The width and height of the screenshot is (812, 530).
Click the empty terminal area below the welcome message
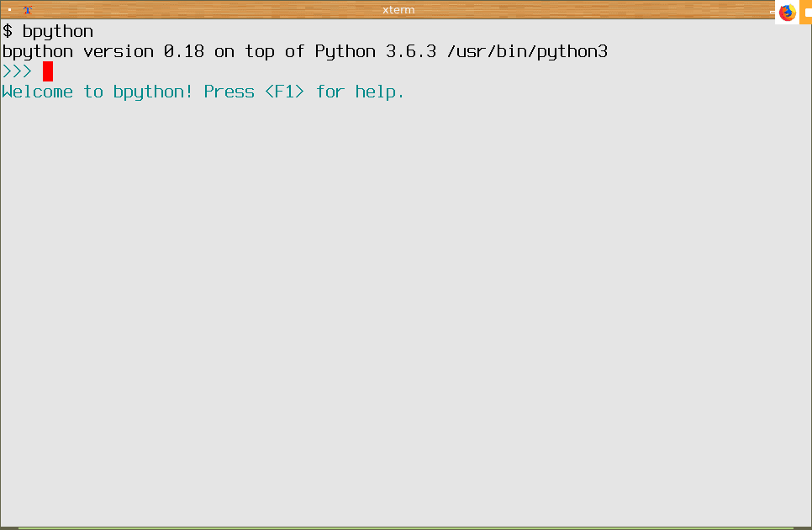406,311
